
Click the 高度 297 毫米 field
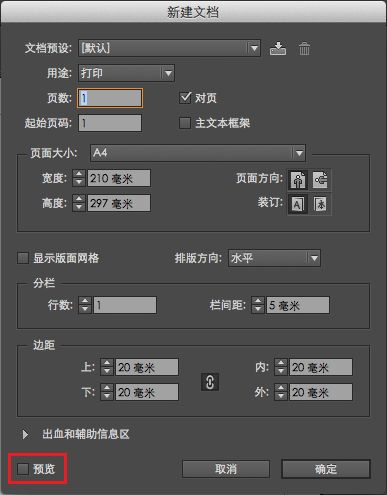119,203
